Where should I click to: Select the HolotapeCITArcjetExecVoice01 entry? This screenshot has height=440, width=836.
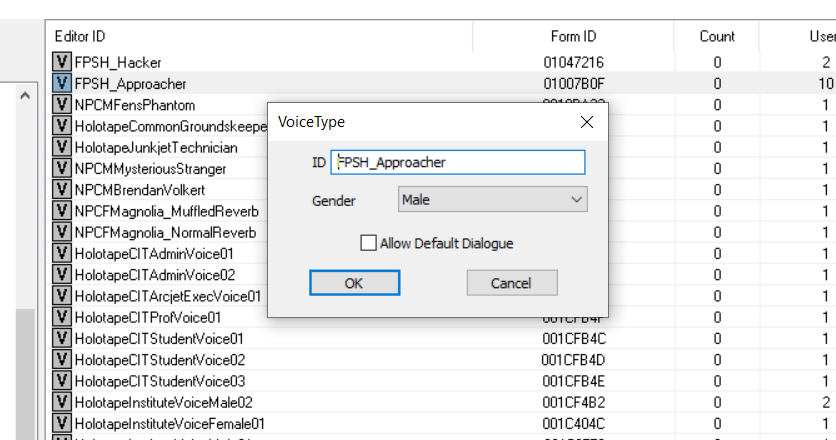pos(168,297)
